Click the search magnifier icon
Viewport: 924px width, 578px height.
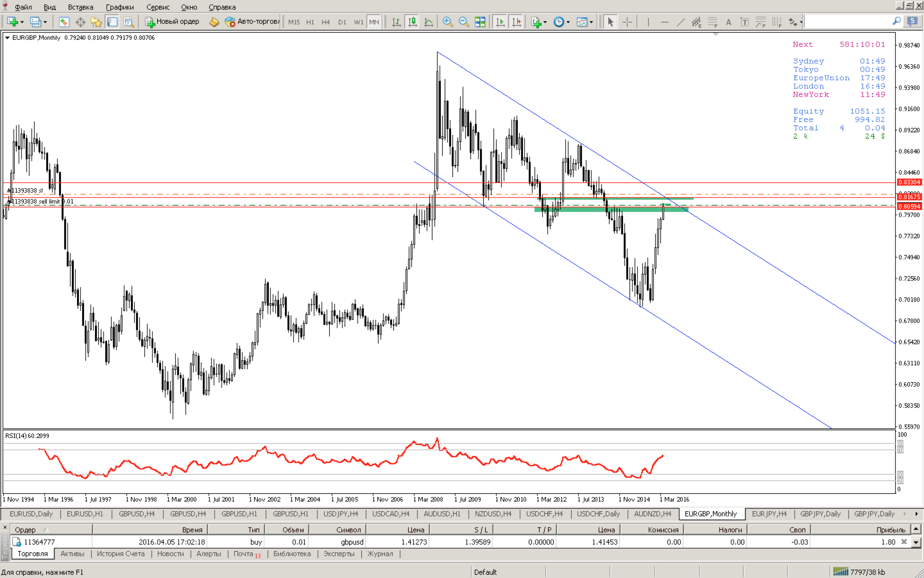coord(896,22)
